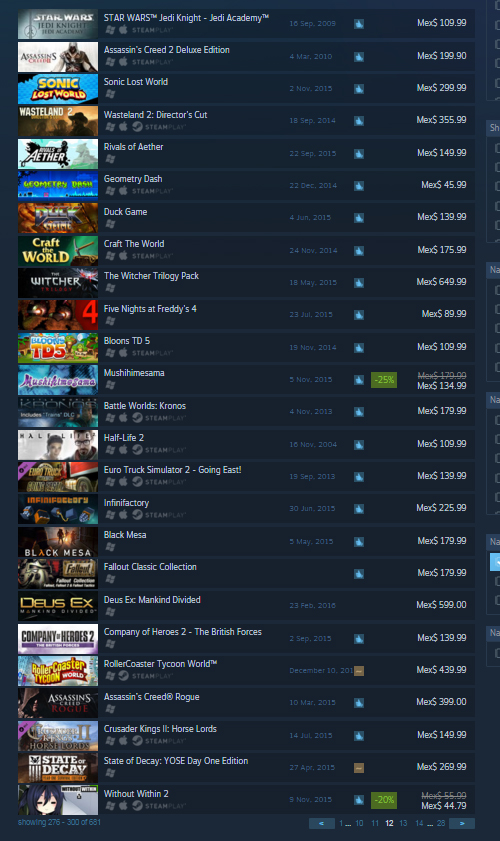Screen dimensions: 500x841
Task: Go to previous results page with left arrow
Action: [x=322, y=823]
